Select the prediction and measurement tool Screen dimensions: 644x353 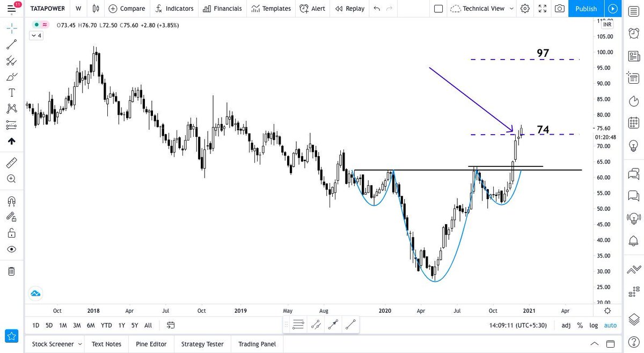(11, 125)
